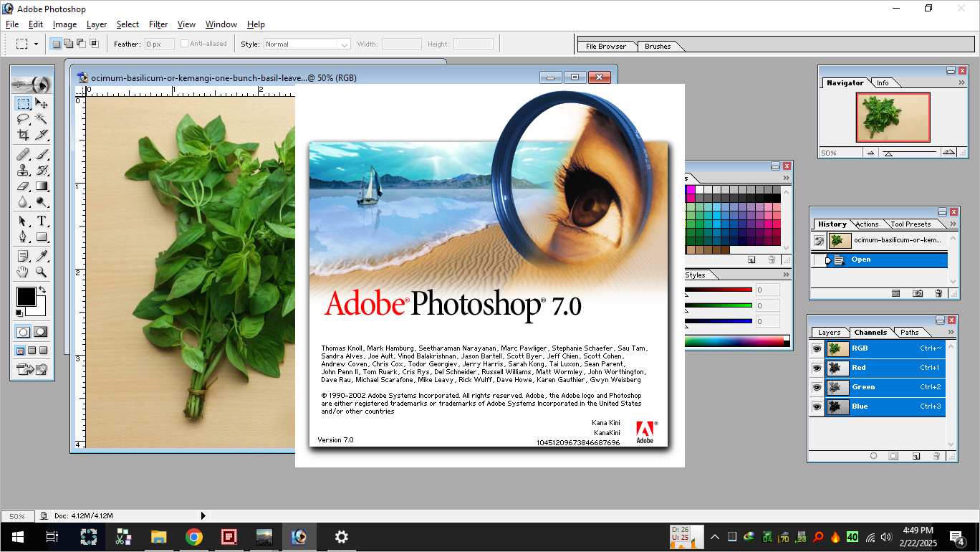Select the Pen tool
Viewport: 980px width, 552px height.
pyautogui.click(x=23, y=237)
